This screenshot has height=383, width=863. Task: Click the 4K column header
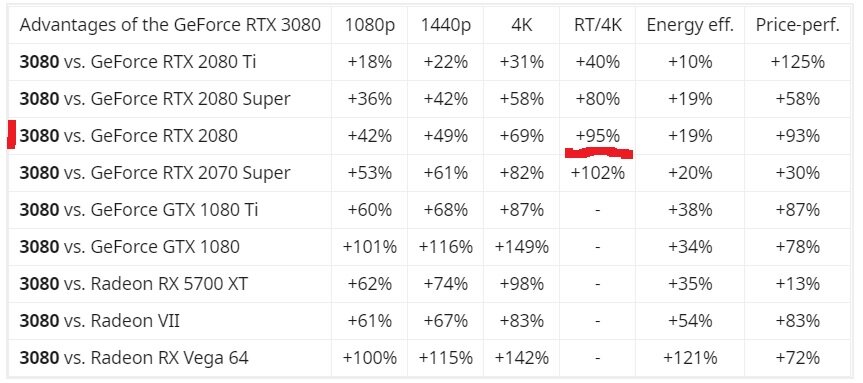[521, 25]
